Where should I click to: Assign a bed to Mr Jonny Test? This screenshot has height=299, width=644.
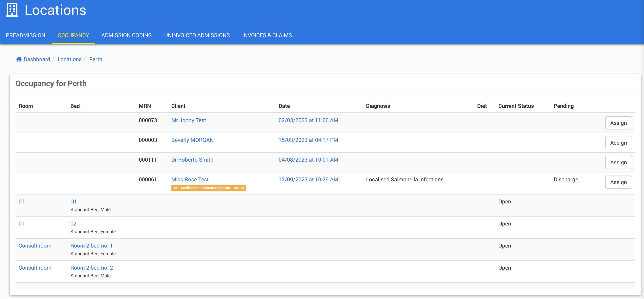(618, 123)
